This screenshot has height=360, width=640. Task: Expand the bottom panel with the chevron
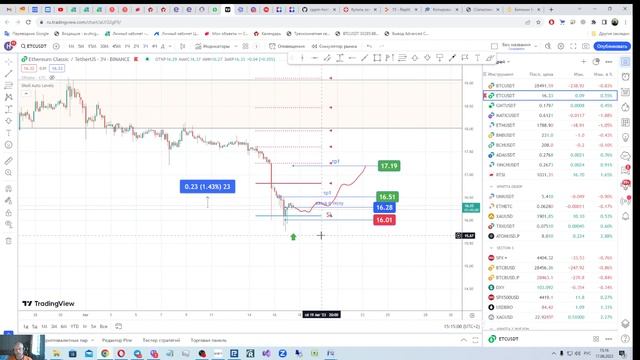[x=464, y=340]
